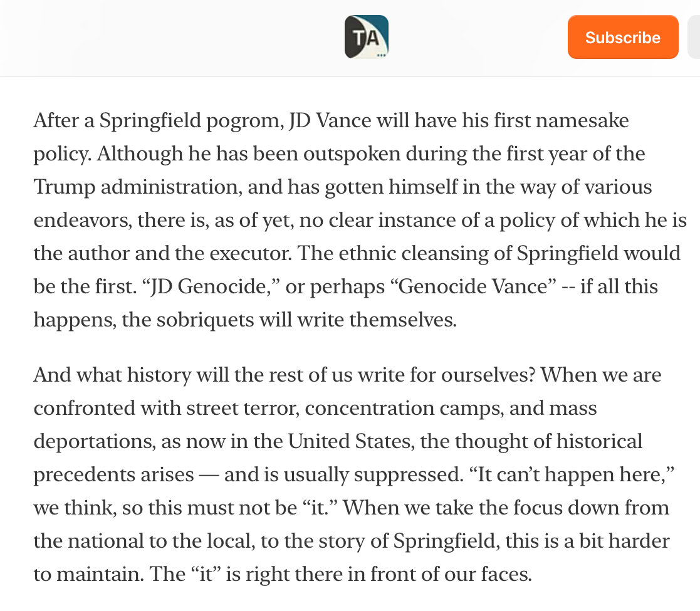This screenshot has width=700, height=611.
Task: Click the quoted phrase "Genocide Vance"
Action: pos(475,286)
